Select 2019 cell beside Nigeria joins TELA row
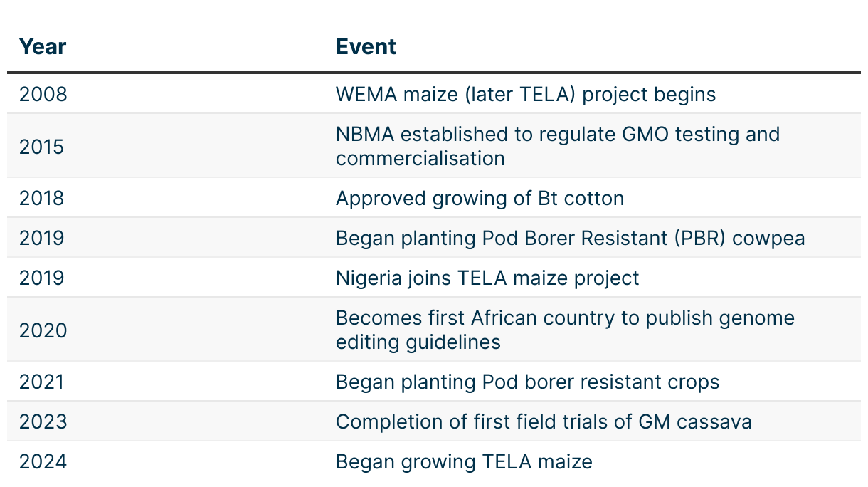This screenshot has width=868, height=487. [x=42, y=278]
